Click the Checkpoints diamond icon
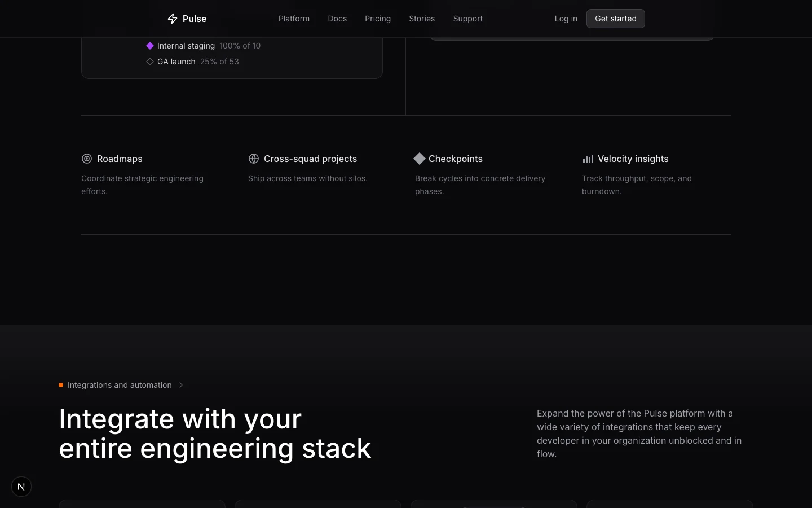 tap(420, 159)
